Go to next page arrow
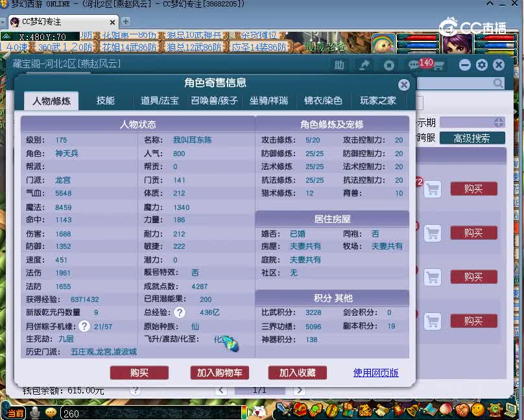The image size is (524, 420). (x=300, y=390)
